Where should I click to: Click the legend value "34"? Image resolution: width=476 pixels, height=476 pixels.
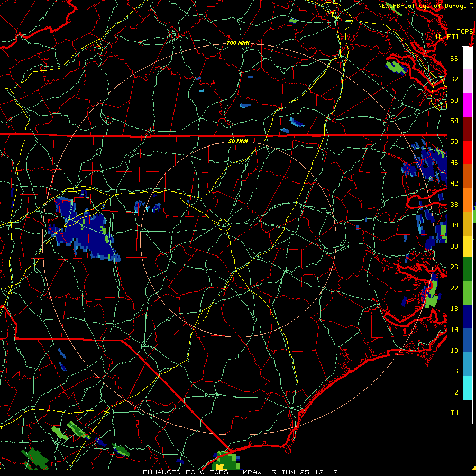[454, 225]
